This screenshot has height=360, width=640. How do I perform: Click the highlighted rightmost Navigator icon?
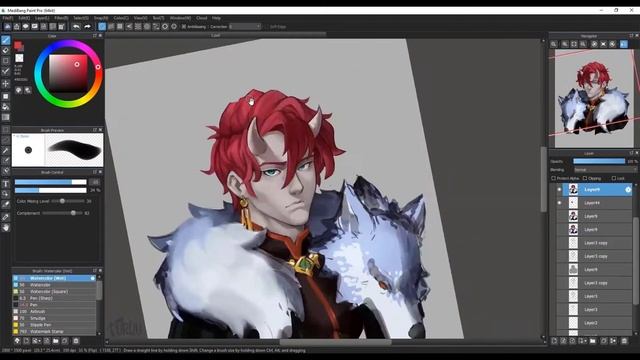pyautogui.click(x=624, y=44)
